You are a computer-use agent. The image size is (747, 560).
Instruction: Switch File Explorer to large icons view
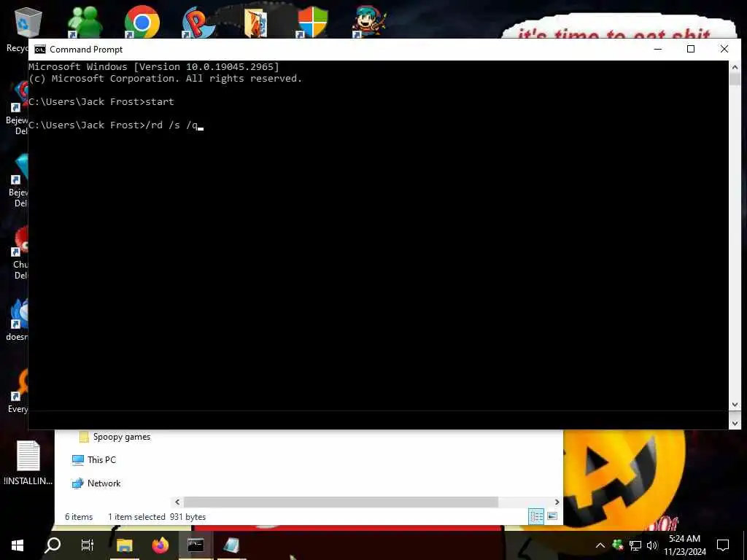(x=552, y=516)
